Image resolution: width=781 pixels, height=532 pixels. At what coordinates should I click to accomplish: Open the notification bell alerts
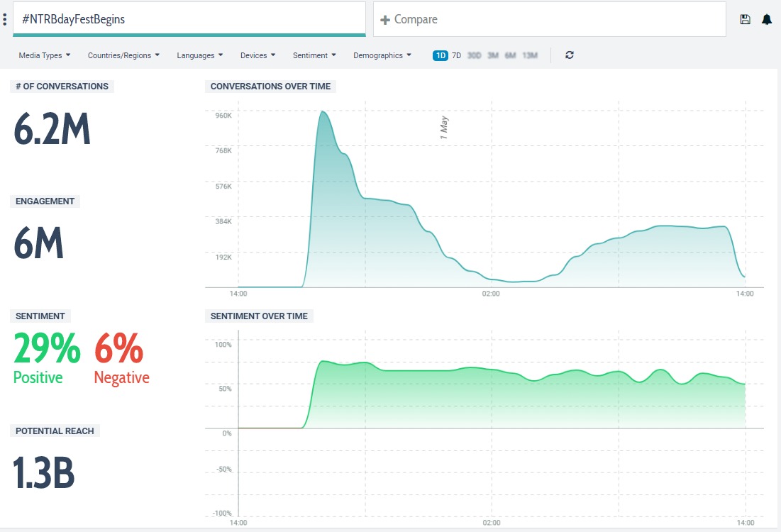click(767, 19)
